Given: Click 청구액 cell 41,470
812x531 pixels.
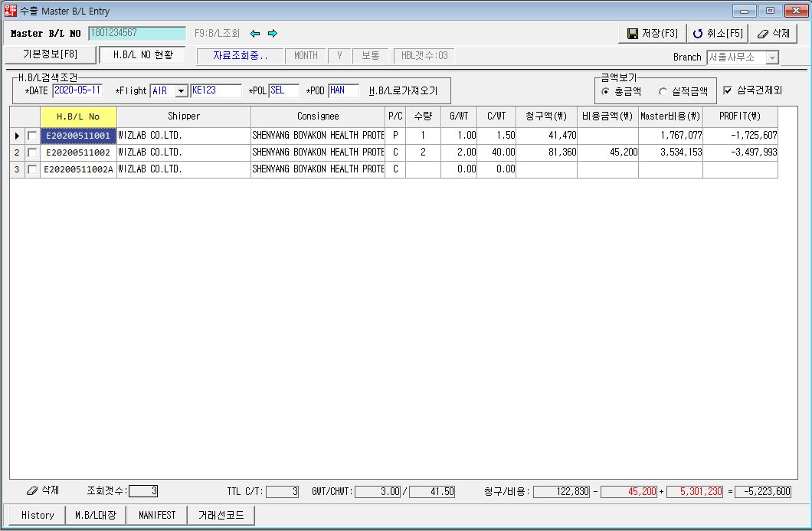Looking at the screenshot, I should pyautogui.click(x=546, y=136).
